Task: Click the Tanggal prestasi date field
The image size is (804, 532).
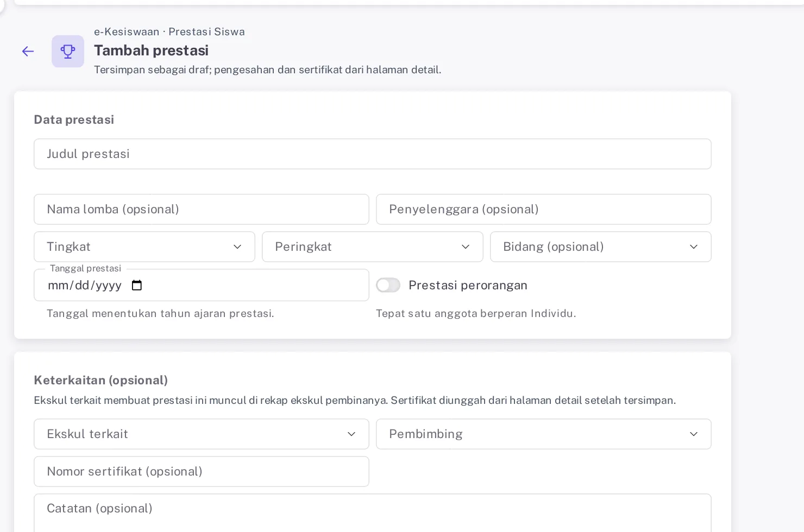Action: (202, 285)
